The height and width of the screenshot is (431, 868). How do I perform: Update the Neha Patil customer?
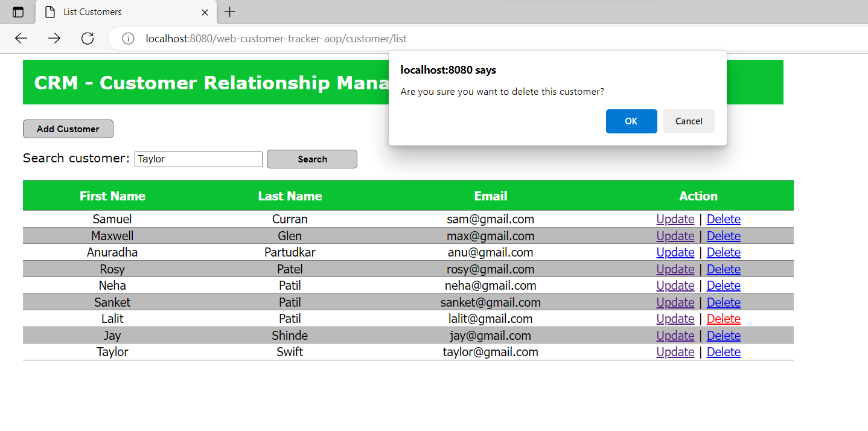(x=675, y=286)
